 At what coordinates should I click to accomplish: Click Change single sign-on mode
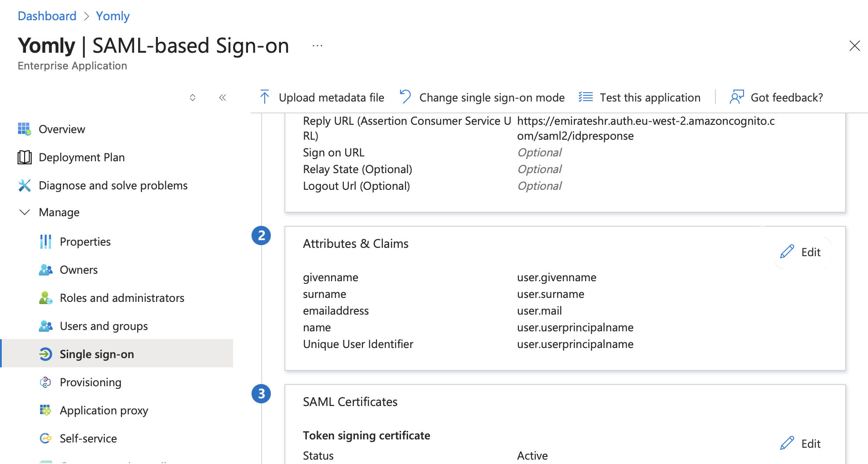(483, 98)
